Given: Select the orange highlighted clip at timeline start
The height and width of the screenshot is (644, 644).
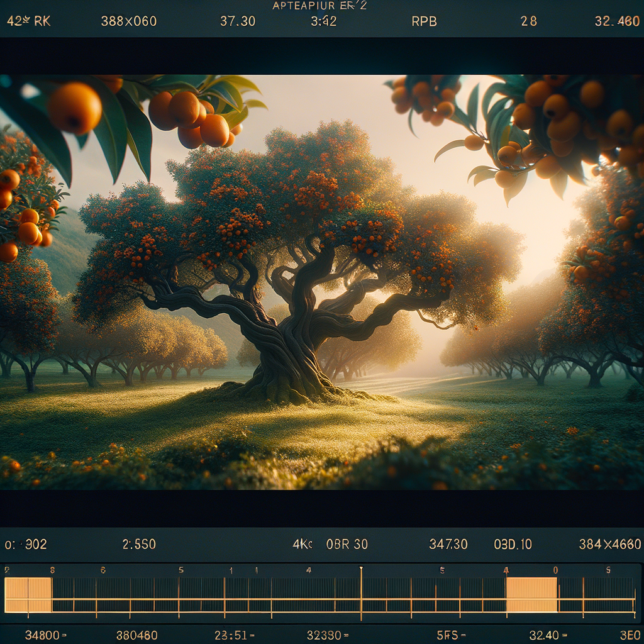Looking at the screenshot, I should click(28, 595).
